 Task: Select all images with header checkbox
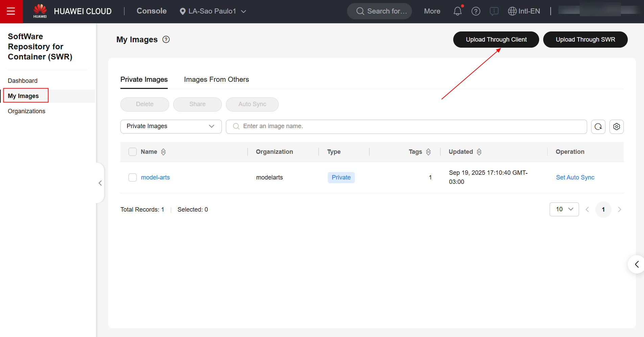coord(133,152)
